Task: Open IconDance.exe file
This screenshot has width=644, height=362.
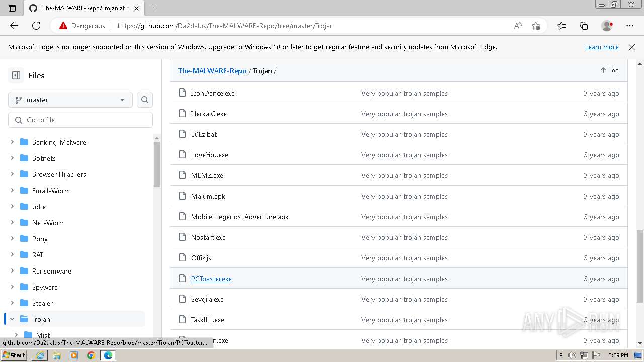Action: pos(213,93)
